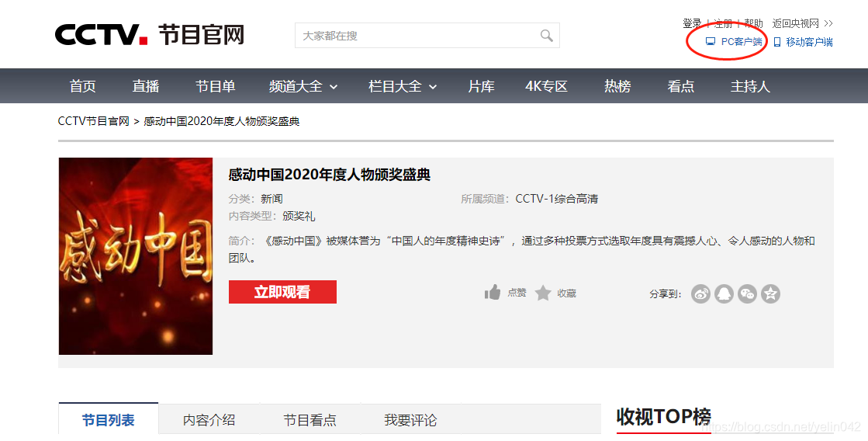Click the 注册 link
The image size is (868, 441).
coord(723,23)
